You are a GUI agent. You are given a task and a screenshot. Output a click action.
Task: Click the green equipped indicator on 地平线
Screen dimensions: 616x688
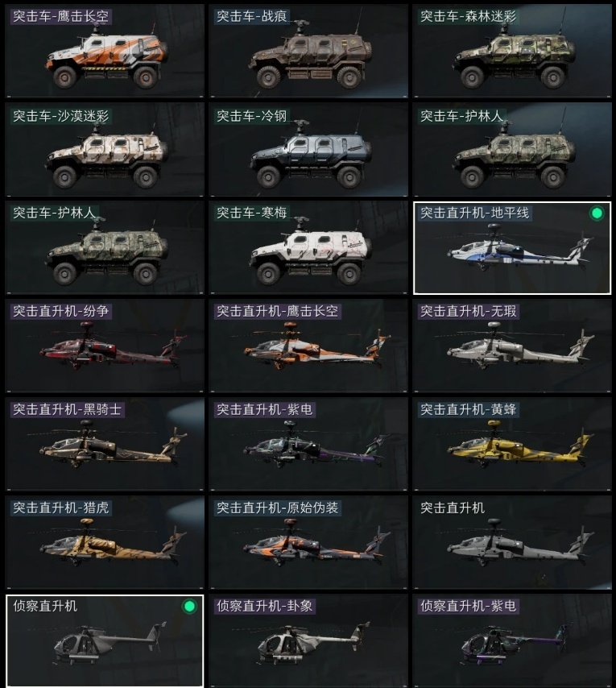[x=597, y=213]
